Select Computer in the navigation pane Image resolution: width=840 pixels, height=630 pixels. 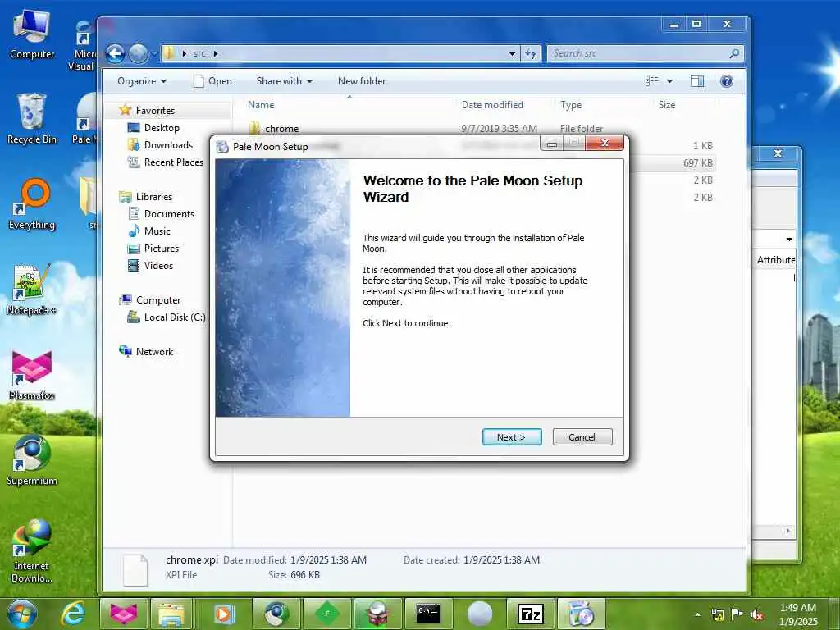coord(158,300)
